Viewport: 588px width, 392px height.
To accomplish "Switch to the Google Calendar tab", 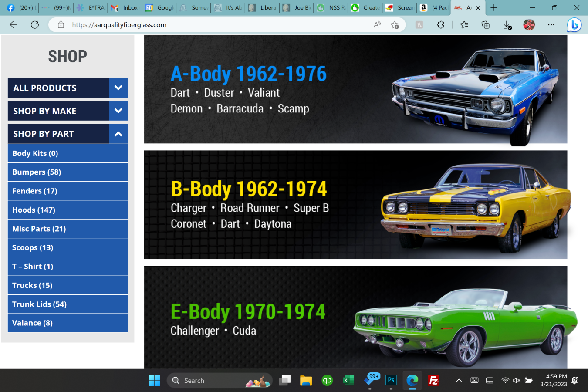I will (159, 8).
